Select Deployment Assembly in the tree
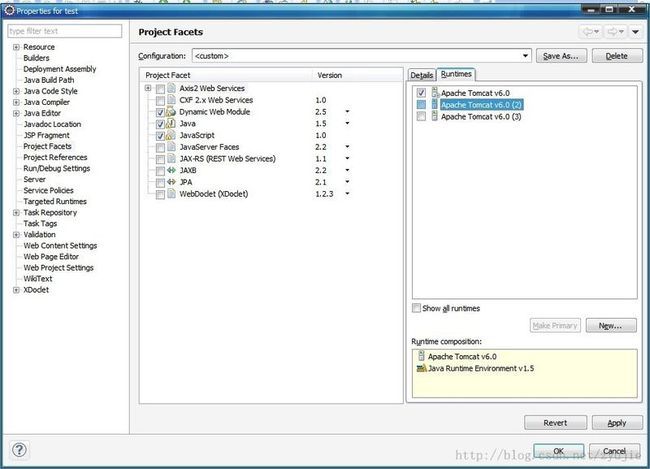The height and width of the screenshot is (469, 650). [x=60, y=69]
